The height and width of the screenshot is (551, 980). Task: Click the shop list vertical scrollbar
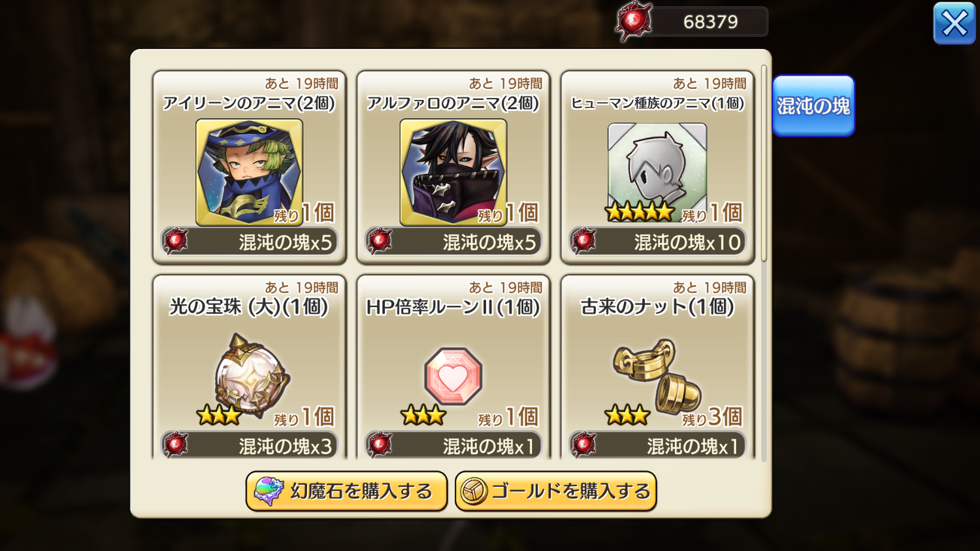point(764,163)
